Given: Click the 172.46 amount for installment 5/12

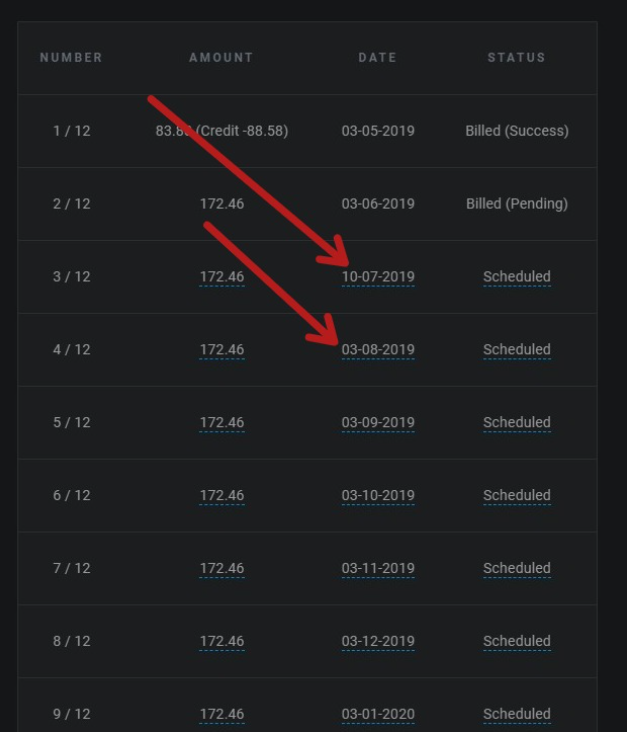Looking at the screenshot, I should coord(222,422).
